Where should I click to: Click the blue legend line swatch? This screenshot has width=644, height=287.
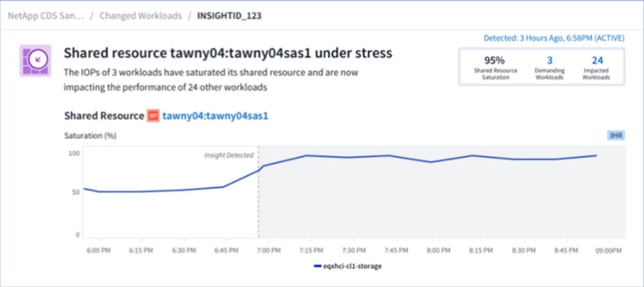point(319,266)
